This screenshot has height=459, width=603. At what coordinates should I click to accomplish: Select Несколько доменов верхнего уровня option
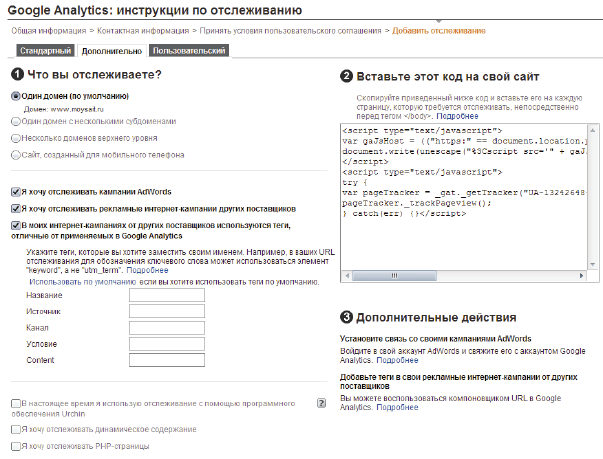tap(15, 137)
